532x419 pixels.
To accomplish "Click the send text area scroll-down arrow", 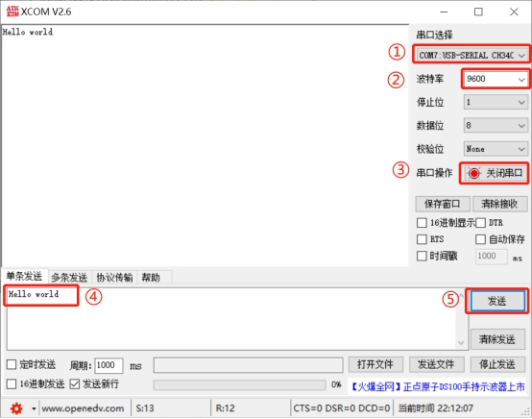I will 461,343.
